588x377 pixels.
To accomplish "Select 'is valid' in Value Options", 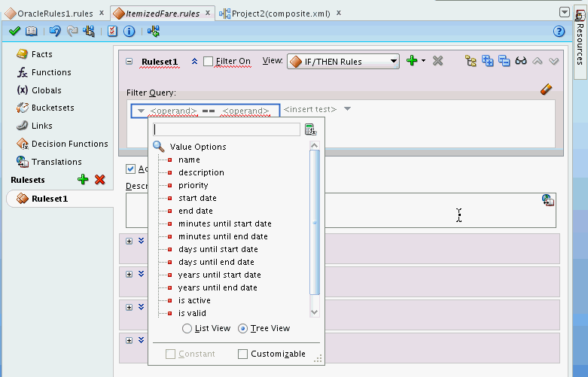I will click(192, 313).
